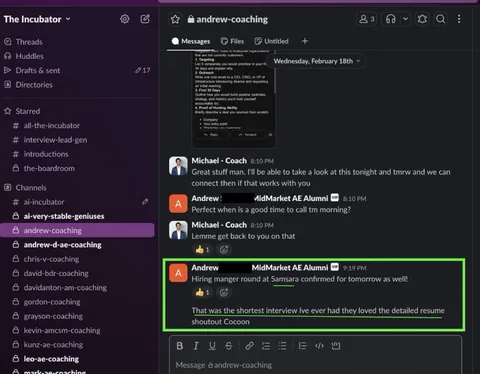
Task: Toggle strikethrough formatting in composer
Action: pyautogui.click(x=228, y=346)
